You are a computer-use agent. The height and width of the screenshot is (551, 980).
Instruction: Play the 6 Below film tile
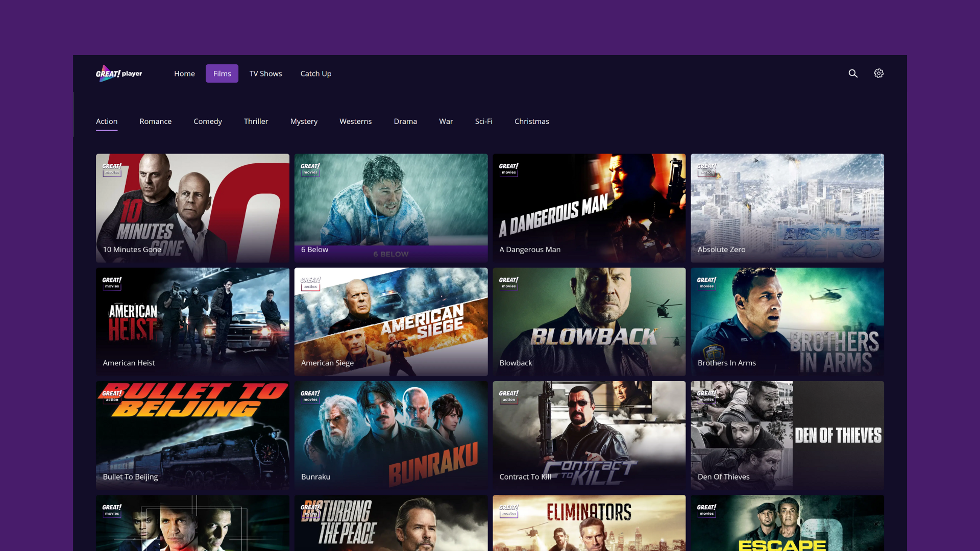(391, 208)
